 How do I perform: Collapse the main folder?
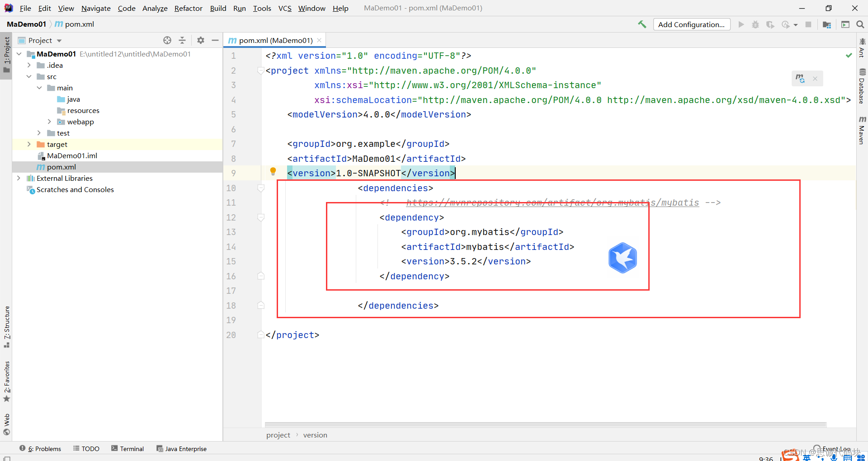39,88
